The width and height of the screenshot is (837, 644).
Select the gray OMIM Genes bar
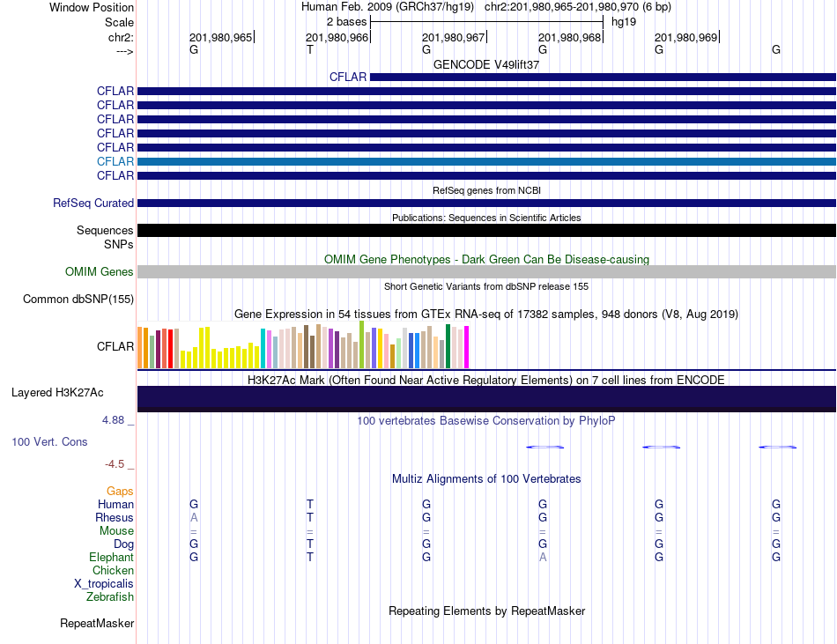click(486, 271)
